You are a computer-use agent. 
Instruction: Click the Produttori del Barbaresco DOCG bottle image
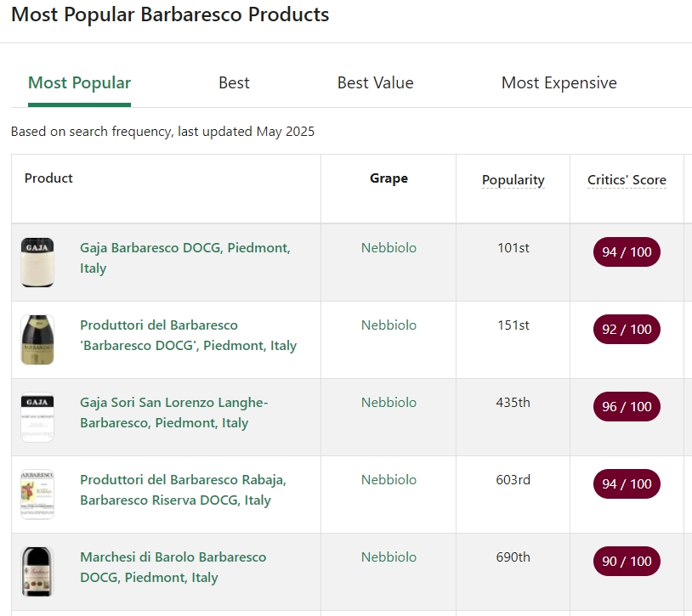pos(37,340)
